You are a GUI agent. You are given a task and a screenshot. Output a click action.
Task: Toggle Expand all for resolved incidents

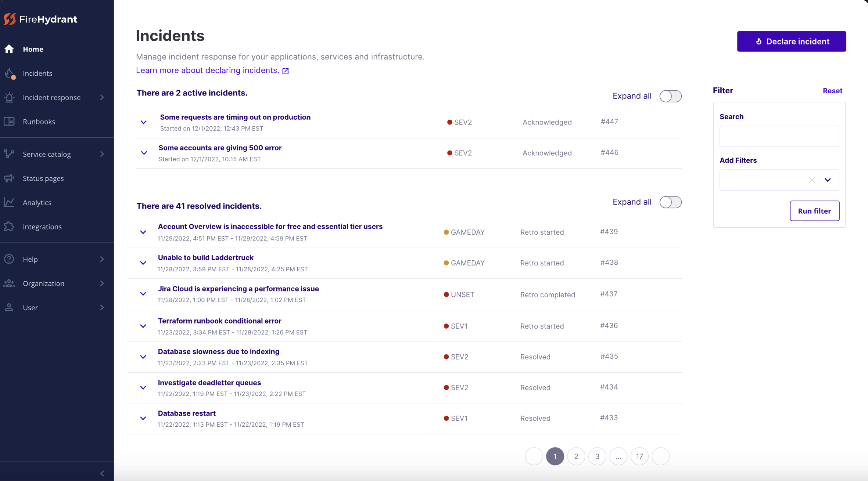pyautogui.click(x=670, y=202)
